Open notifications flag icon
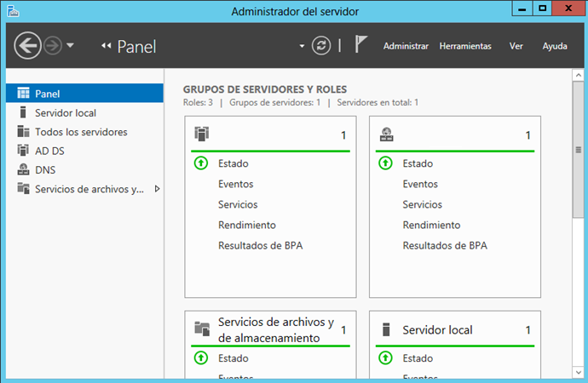The image size is (588, 383). (x=361, y=44)
